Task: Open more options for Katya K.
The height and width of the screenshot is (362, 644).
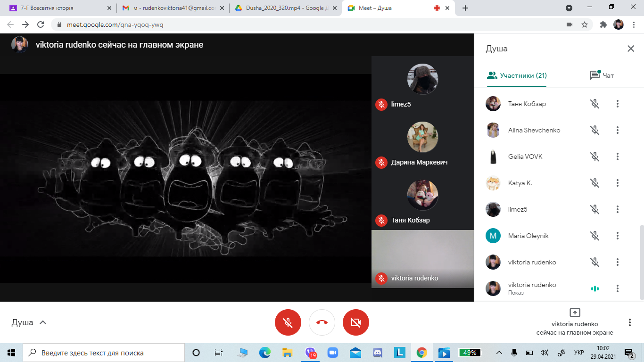Action: coord(618,183)
